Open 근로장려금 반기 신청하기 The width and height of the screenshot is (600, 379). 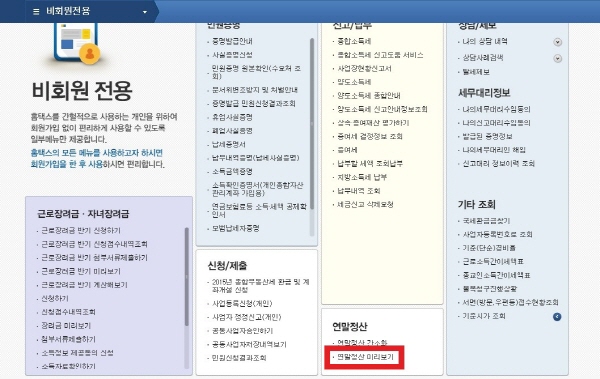tap(81, 230)
